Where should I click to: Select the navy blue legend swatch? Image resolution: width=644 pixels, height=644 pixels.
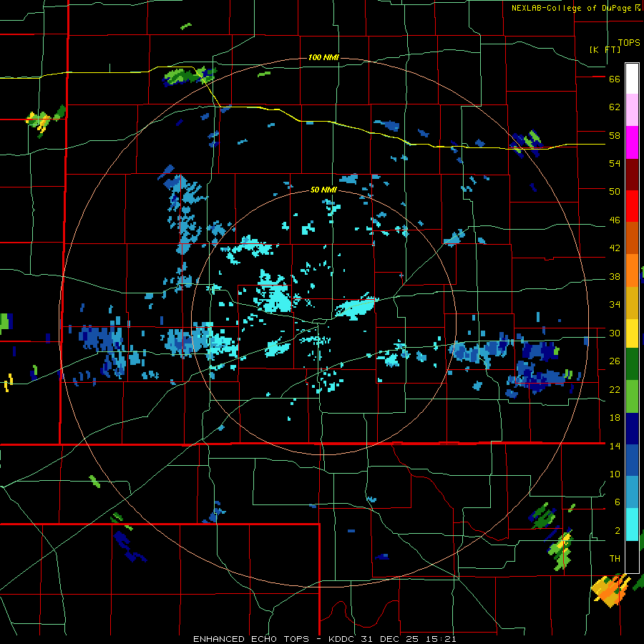[x=632, y=429]
